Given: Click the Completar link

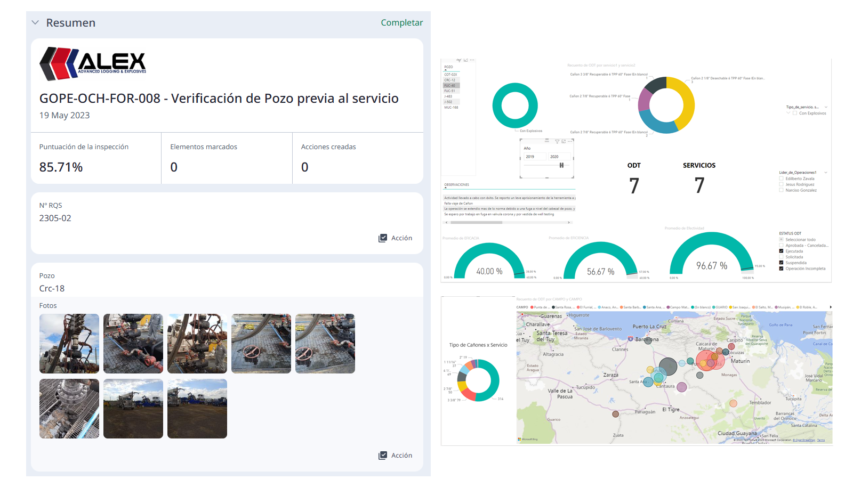Looking at the screenshot, I should click(401, 22).
